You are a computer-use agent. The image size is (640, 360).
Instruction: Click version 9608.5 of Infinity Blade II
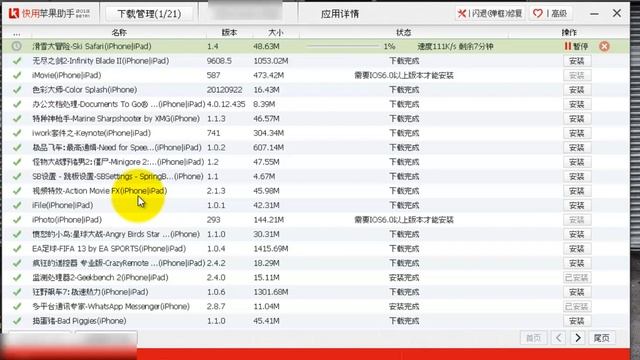[219, 61]
